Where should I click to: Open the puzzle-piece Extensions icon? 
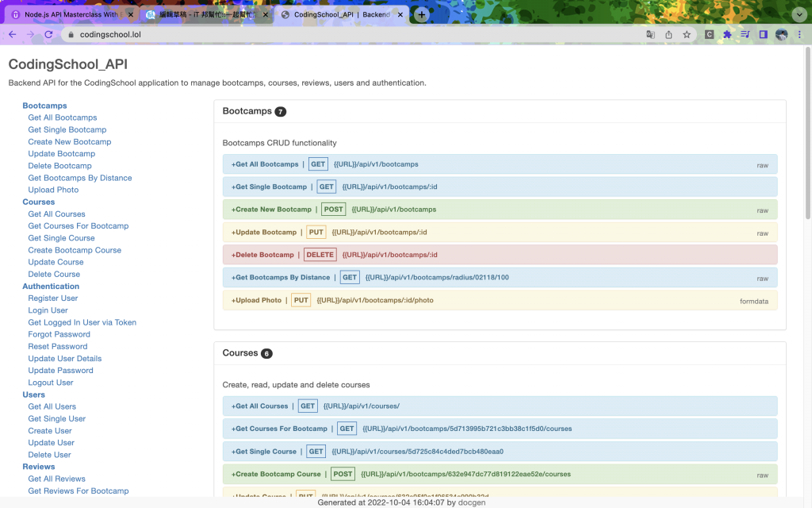[727, 35]
